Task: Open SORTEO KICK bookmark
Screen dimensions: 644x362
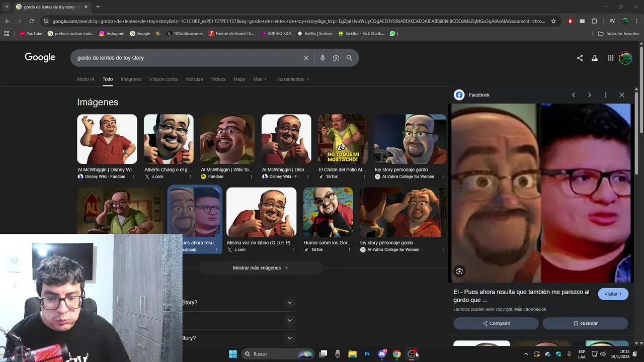Action: (276, 34)
